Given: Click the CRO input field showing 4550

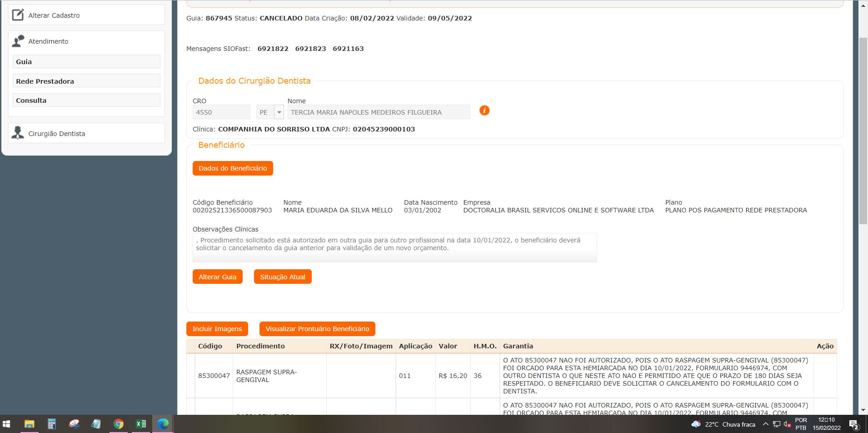Looking at the screenshot, I should [221, 112].
